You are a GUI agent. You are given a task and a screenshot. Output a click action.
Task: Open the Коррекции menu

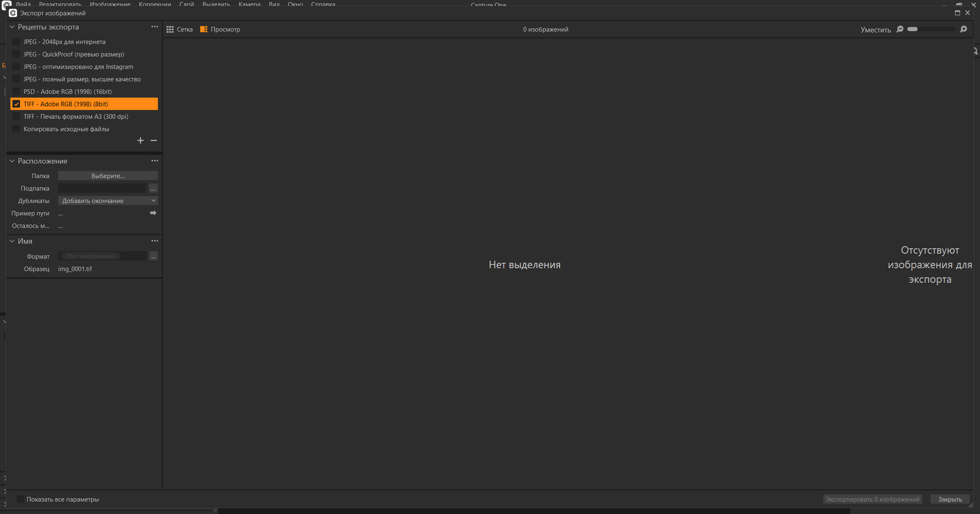(x=155, y=4)
